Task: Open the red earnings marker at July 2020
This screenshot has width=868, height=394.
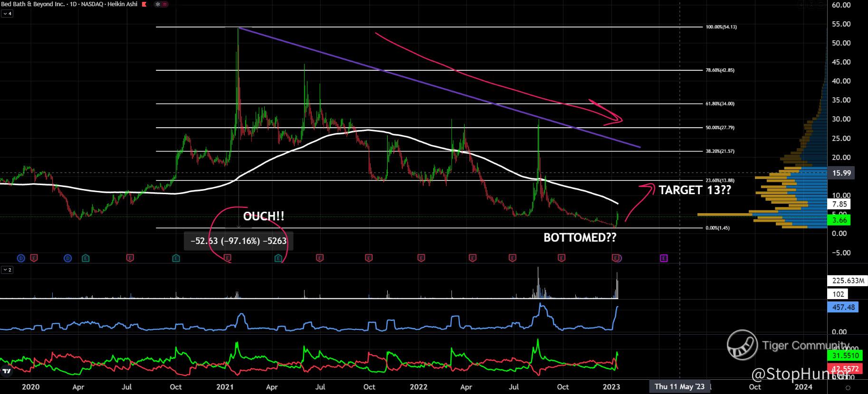Action: tap(130, 258)
